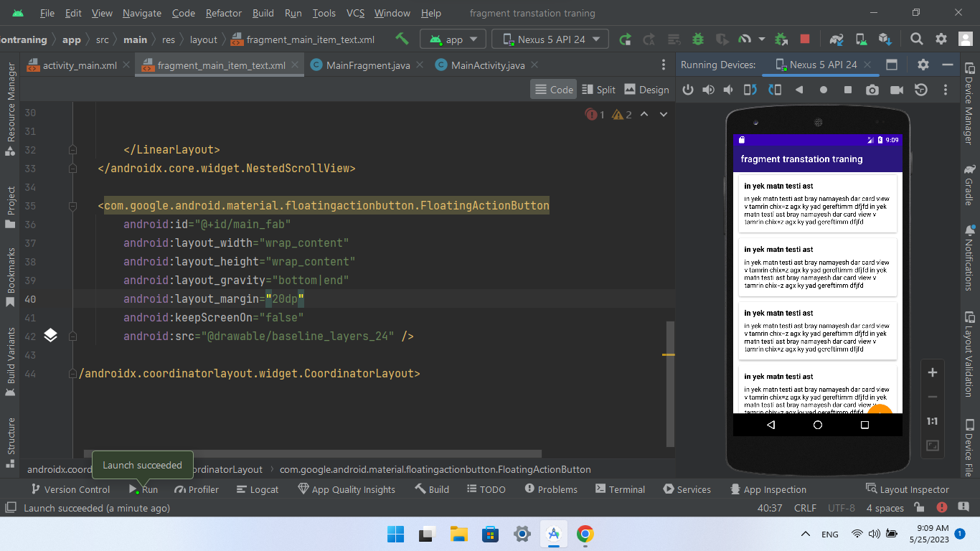Image resolution: width=980 pixels, height=551 pixels.
Task: Attach debugger to Android process
Action: 781,39
